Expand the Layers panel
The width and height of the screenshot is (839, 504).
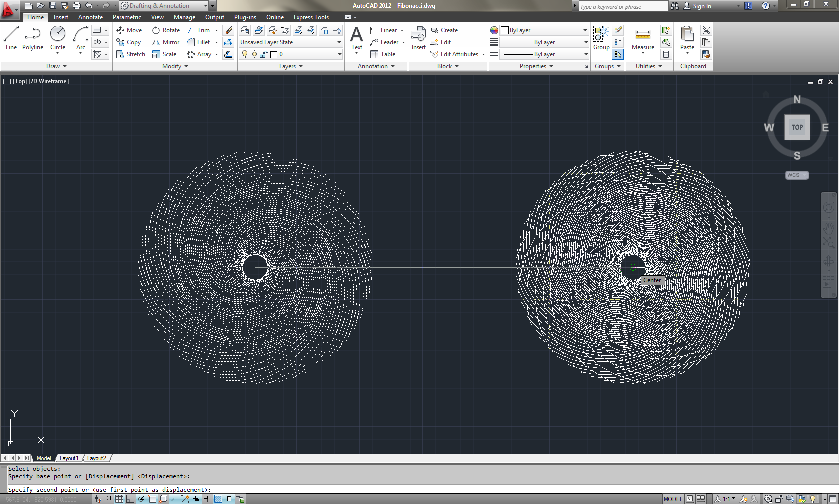(291, 66)
